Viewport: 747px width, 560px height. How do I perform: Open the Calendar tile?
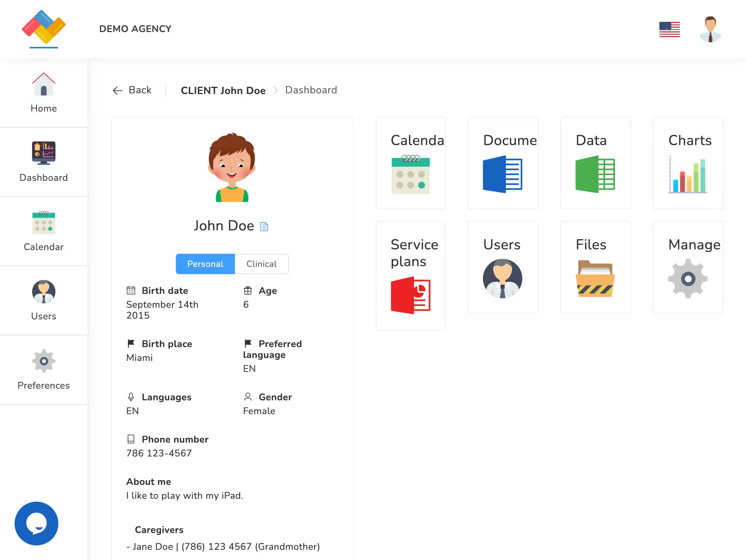coord(410,163)
